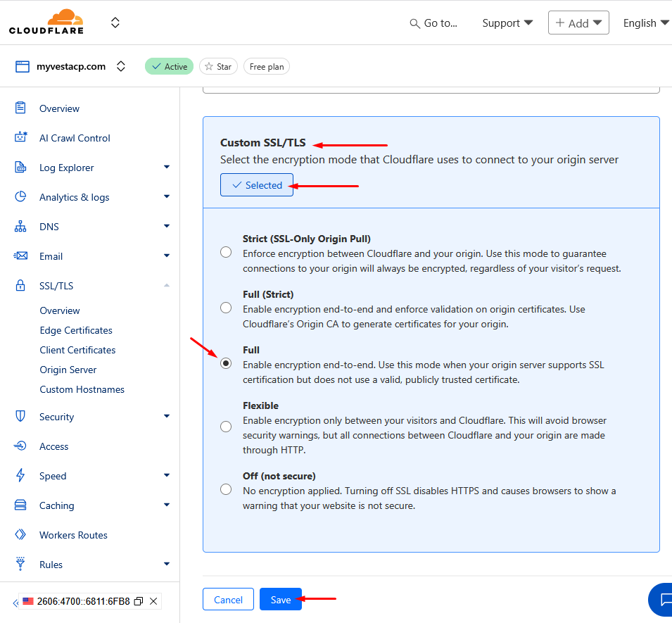Image resolution: width=672 pixels, height=623 pixels.
Task: Click the Security shield icon
Action: [20, 416]
